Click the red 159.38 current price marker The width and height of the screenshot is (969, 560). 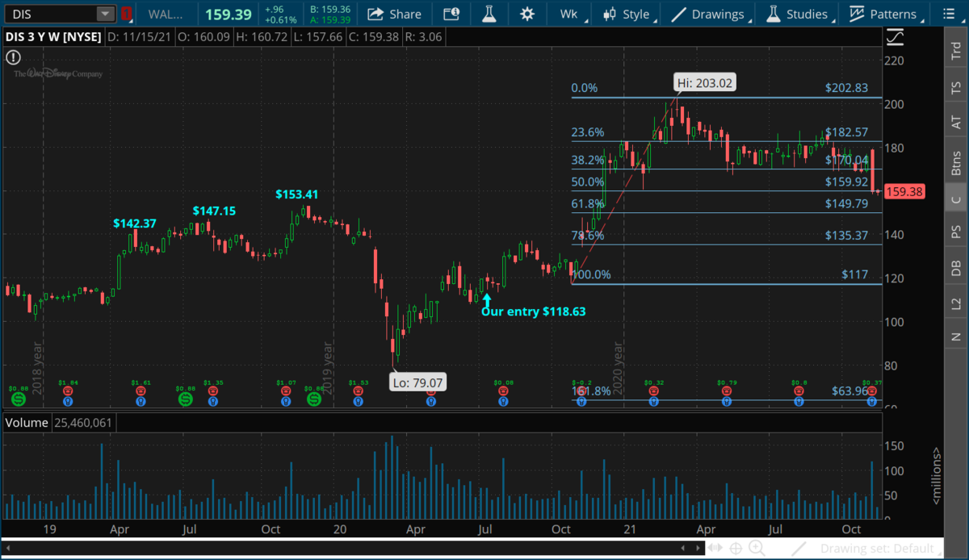coord(903,192)
